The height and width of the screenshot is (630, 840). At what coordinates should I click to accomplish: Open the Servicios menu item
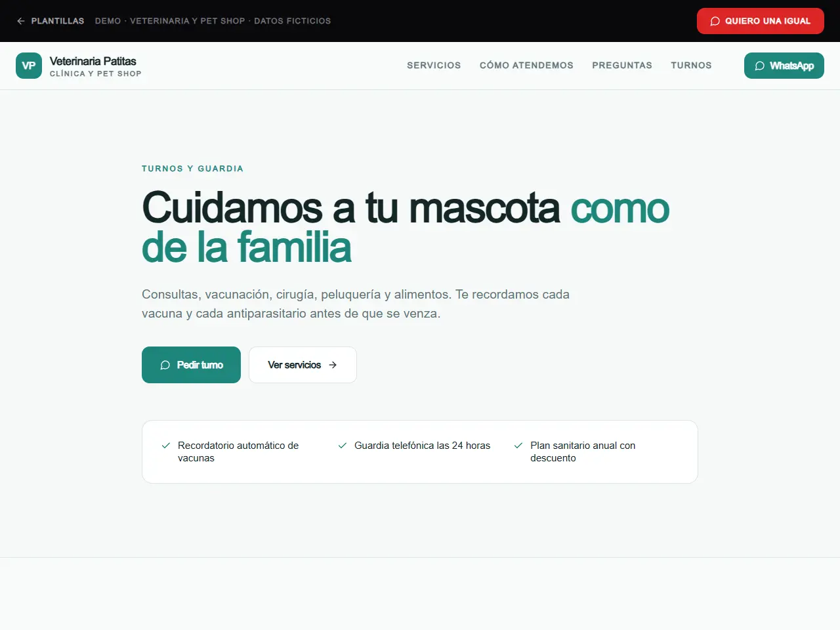pyautogui.click(x=434, y=66)
